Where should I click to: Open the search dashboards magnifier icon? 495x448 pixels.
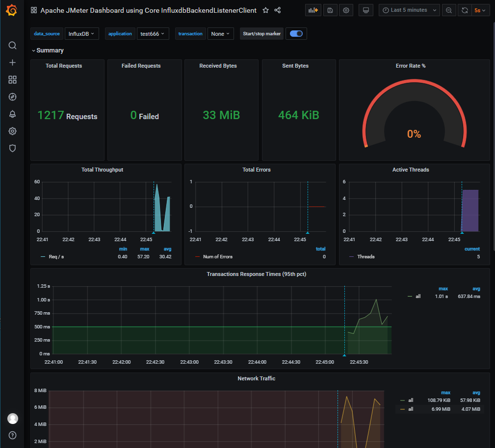[12, 46]
